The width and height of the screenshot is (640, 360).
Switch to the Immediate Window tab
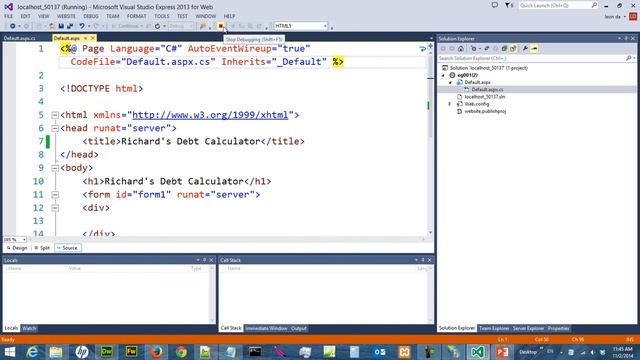coord(266,328)
